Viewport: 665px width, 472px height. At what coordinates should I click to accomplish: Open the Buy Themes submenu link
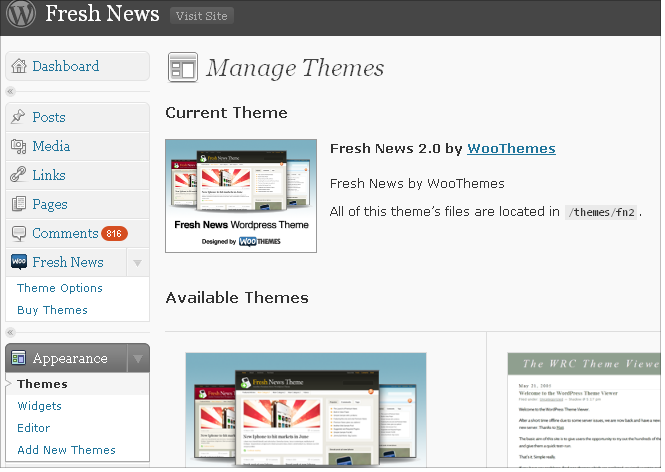coord(52,310)
